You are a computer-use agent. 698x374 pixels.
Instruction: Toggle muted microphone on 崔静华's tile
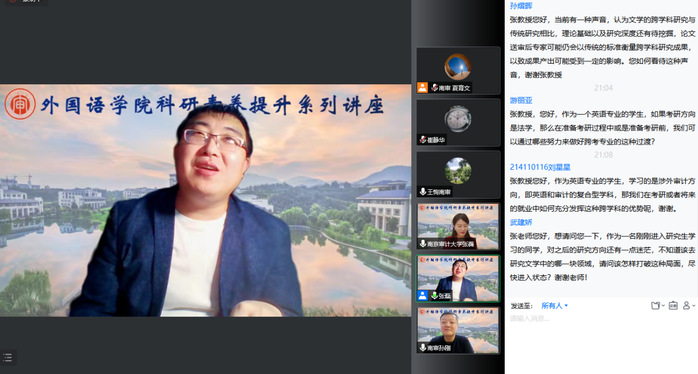click(x=422, y=140)
